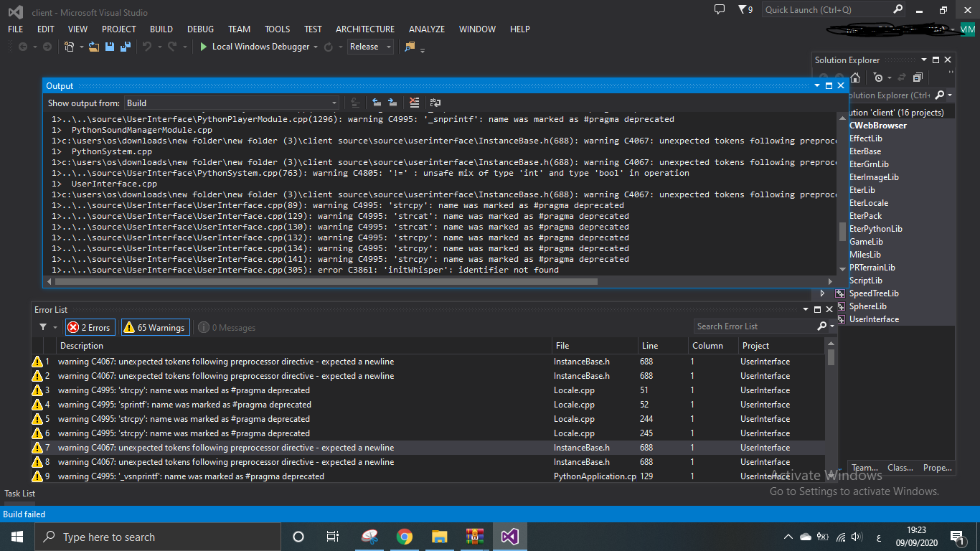Toggle the 0 Messages filter
This screenshot has width=980, height=551.
(227, 328)
